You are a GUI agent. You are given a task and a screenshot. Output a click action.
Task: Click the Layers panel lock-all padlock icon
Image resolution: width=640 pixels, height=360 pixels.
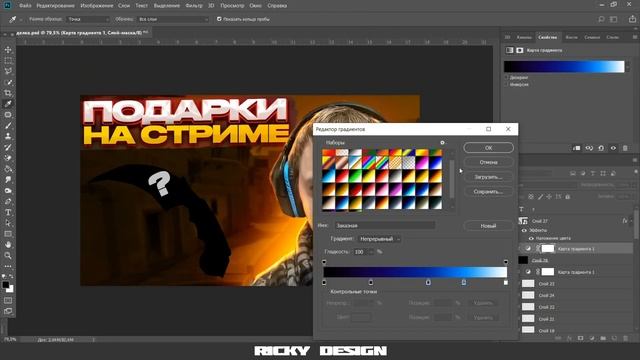[567, 197]
